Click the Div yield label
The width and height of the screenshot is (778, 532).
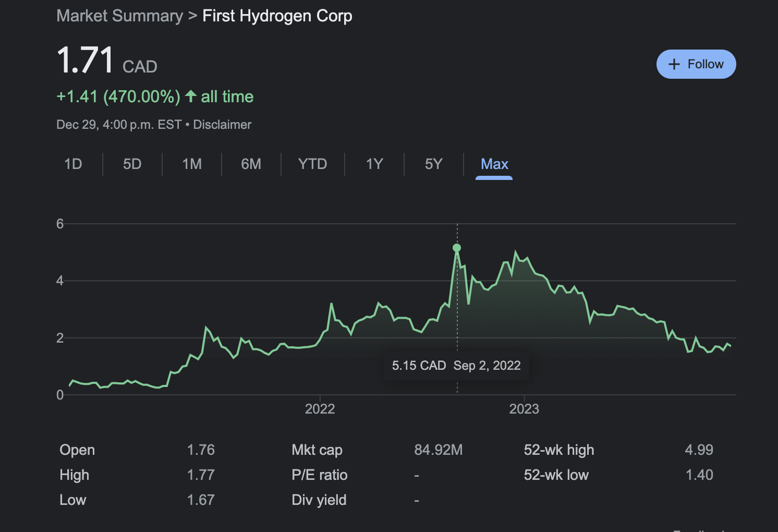pos(319,500)
